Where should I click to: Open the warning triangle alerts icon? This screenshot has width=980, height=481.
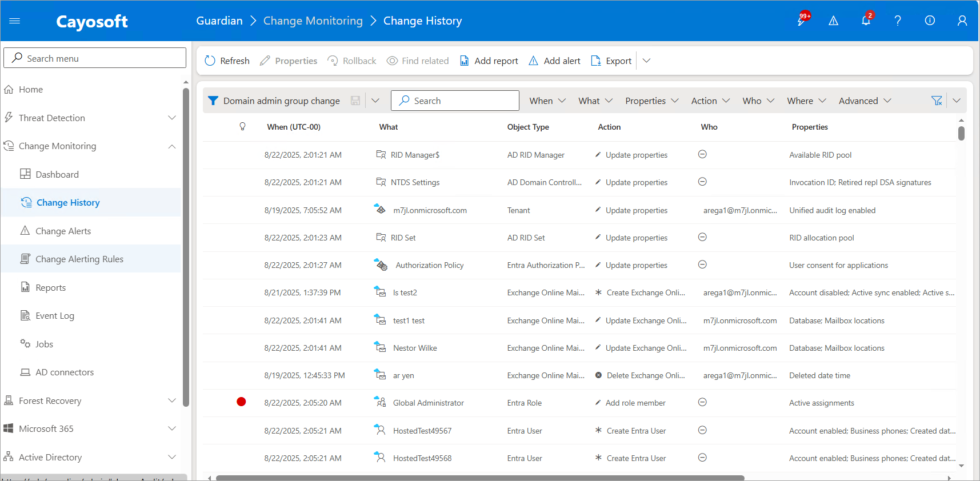pyautogui.click(x=834, y=21)
